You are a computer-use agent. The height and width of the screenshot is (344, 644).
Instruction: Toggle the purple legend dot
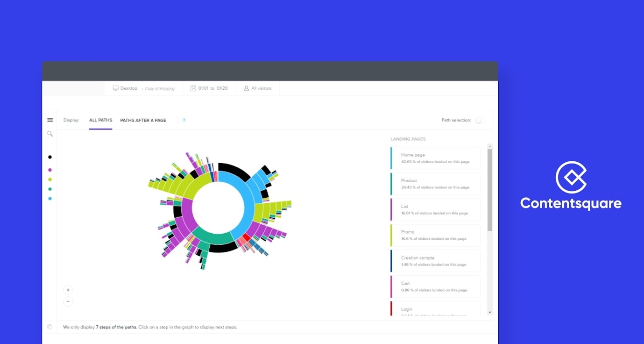point(50,170)
